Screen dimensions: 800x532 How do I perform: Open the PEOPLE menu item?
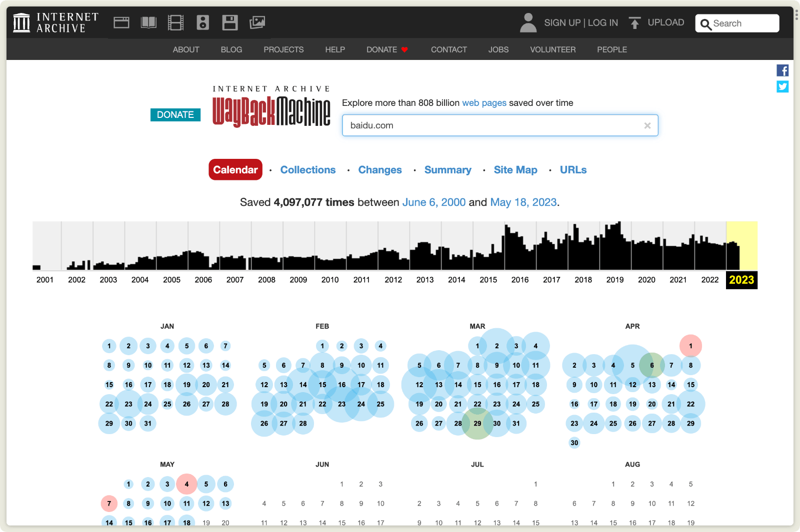click(612, 49)
